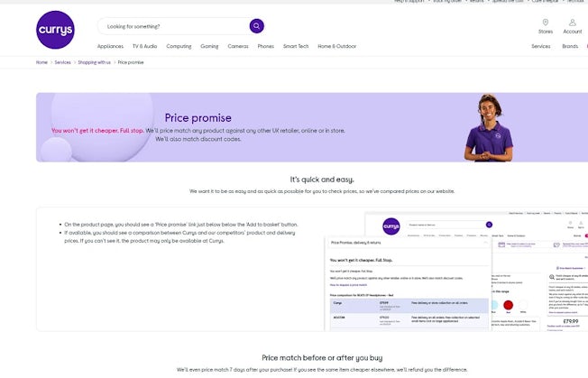Click the Currys logo
588x378 pixels.
[56, 30]
